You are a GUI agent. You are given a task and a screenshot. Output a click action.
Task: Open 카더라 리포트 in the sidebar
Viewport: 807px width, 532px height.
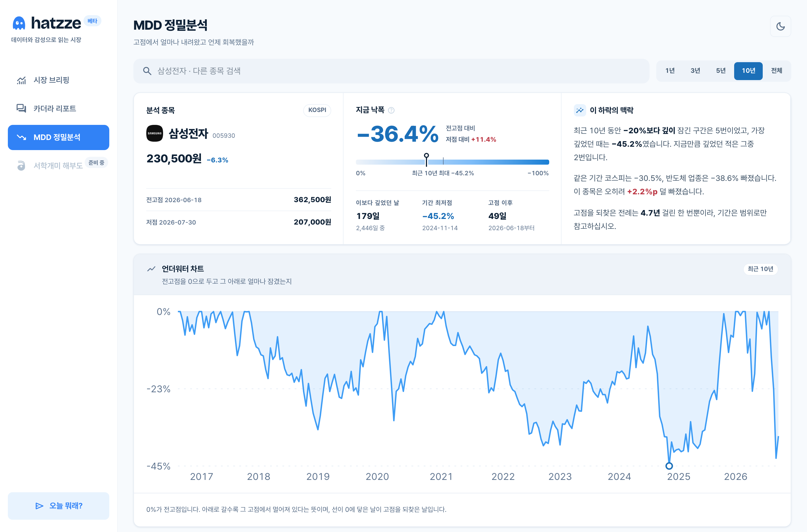[58, 109]
